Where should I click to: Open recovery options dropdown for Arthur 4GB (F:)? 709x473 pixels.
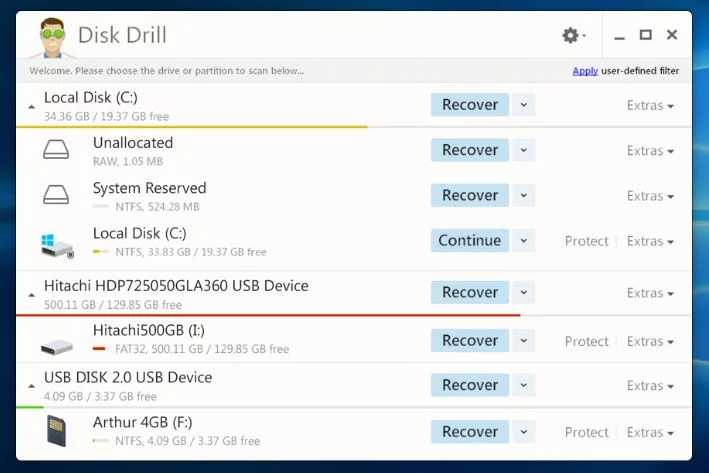[x=524, y=432]
